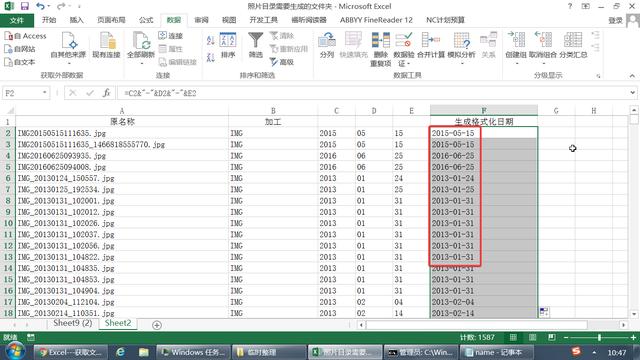Viewport: 640px width, 360px height.
Task: Import data From Web (自网站)
Action: 20,49
